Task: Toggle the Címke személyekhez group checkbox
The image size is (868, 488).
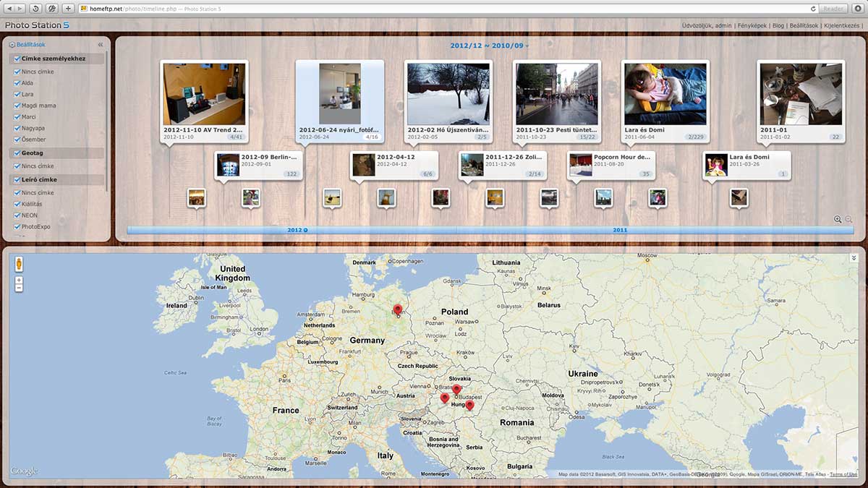Action: pos(17,59)
